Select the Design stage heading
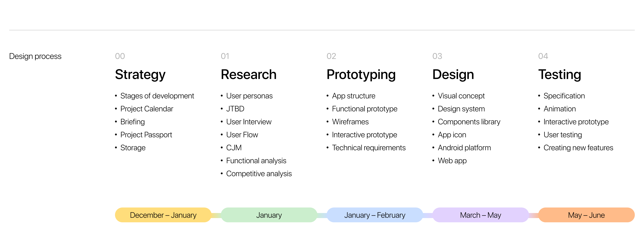This screenshot has height=252, width=644. (453, 74)
